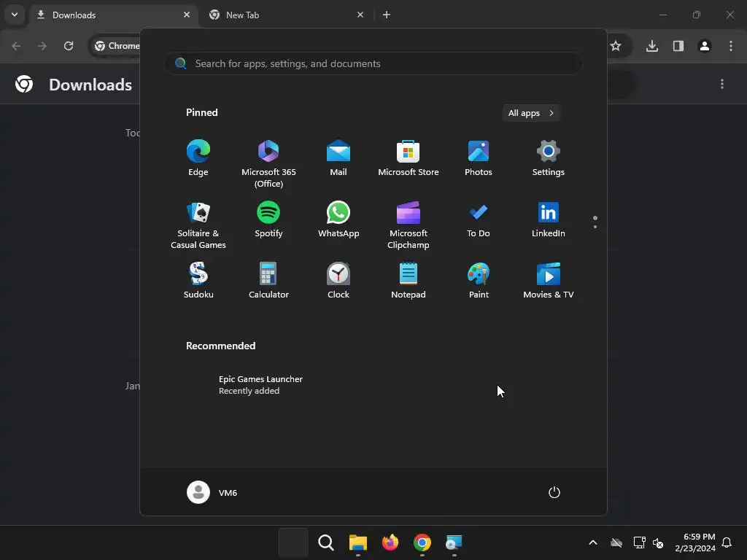Image resolution: width=747 pixels, height=560 pixels.
Task: Open Microsoft Store
Action: tap(409, 158)
